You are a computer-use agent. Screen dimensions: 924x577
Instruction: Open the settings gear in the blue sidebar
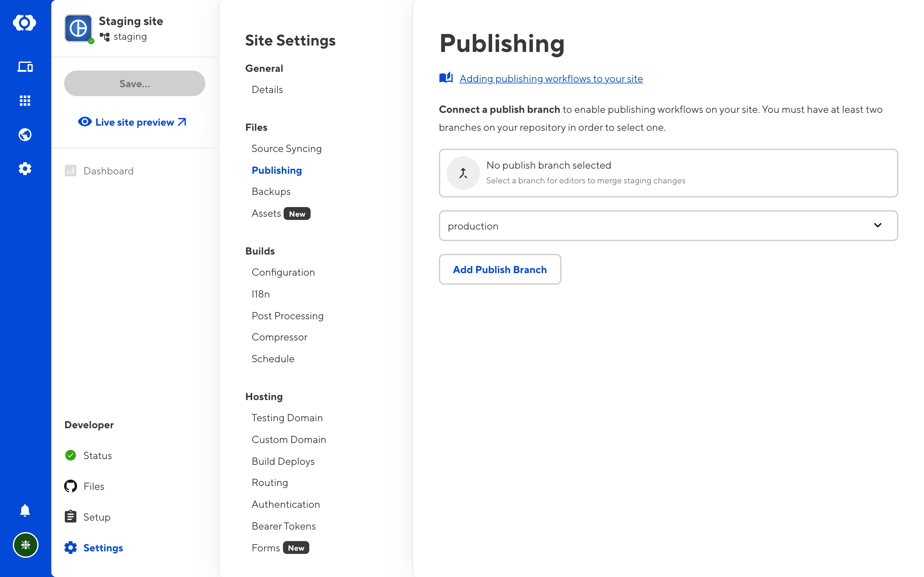pos(25,169)
